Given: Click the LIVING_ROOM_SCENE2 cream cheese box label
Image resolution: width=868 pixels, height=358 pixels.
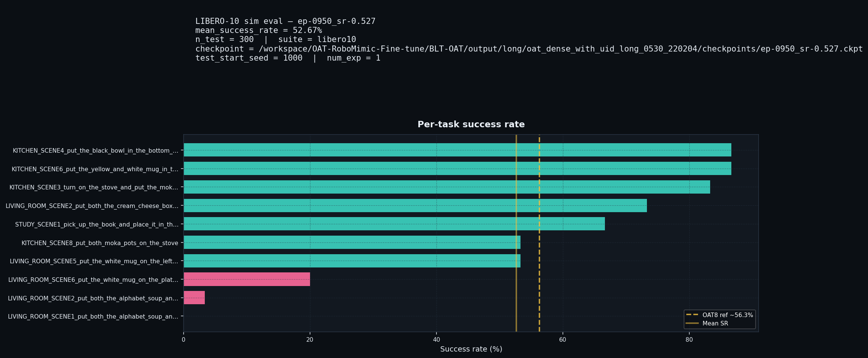Looking at the screenshot, I should [x=92, y=206].
